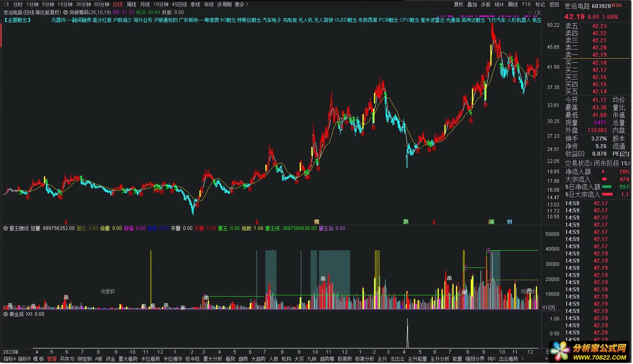
Task: Select the 九转 indicator tab
Action: tap(312, 359)
